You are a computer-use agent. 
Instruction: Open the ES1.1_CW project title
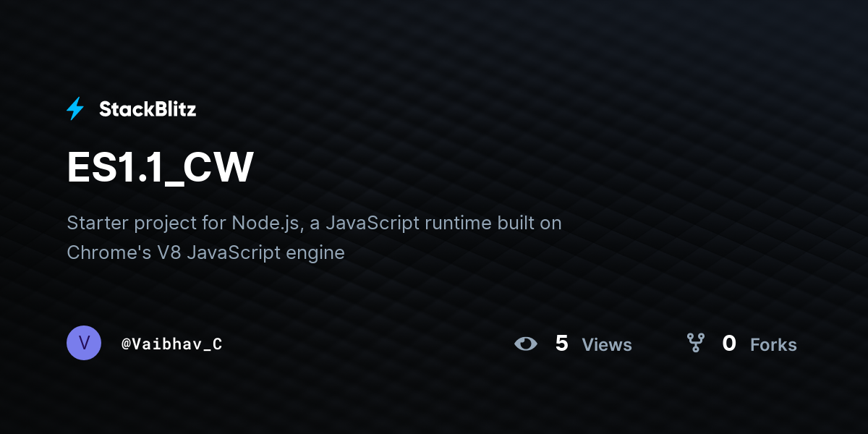point(160,169)
